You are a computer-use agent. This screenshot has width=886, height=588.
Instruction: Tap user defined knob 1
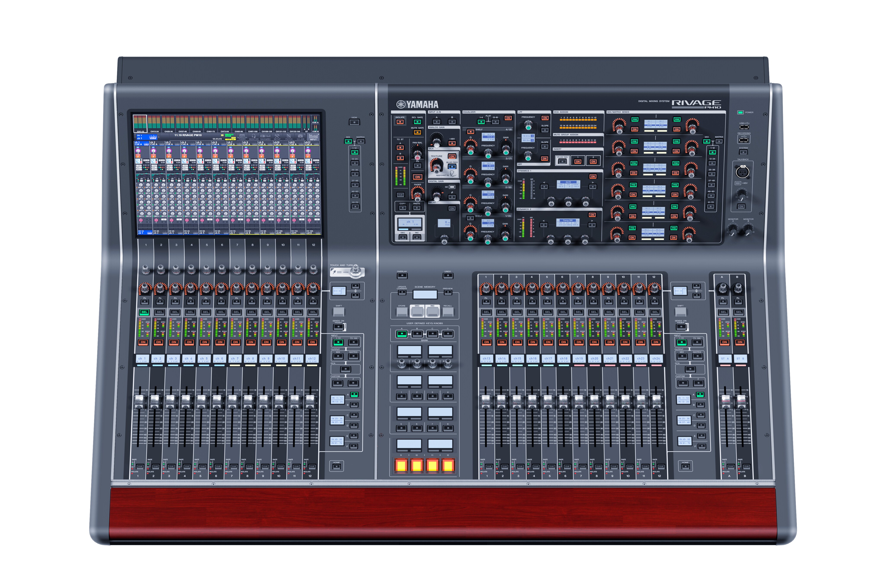tap(402, 364)
